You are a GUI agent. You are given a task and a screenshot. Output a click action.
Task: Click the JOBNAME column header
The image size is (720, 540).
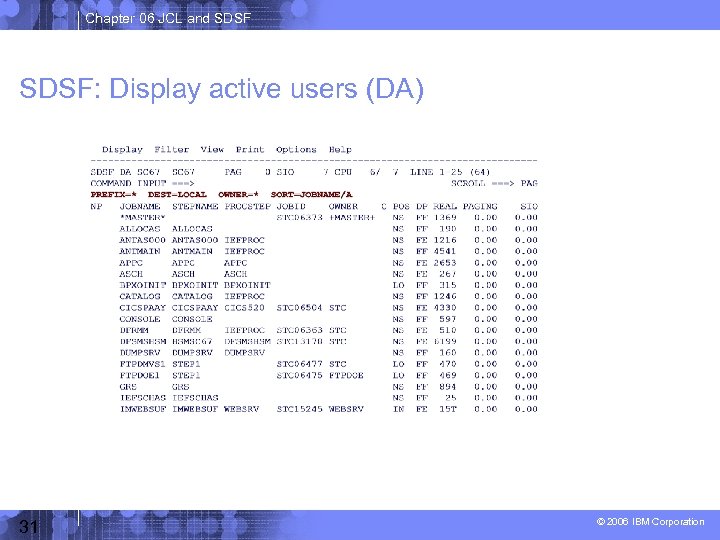140,206
